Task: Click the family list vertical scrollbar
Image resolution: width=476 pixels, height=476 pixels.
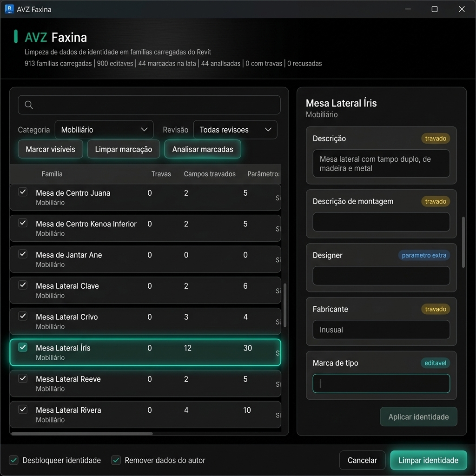Action: pos(285,305)
